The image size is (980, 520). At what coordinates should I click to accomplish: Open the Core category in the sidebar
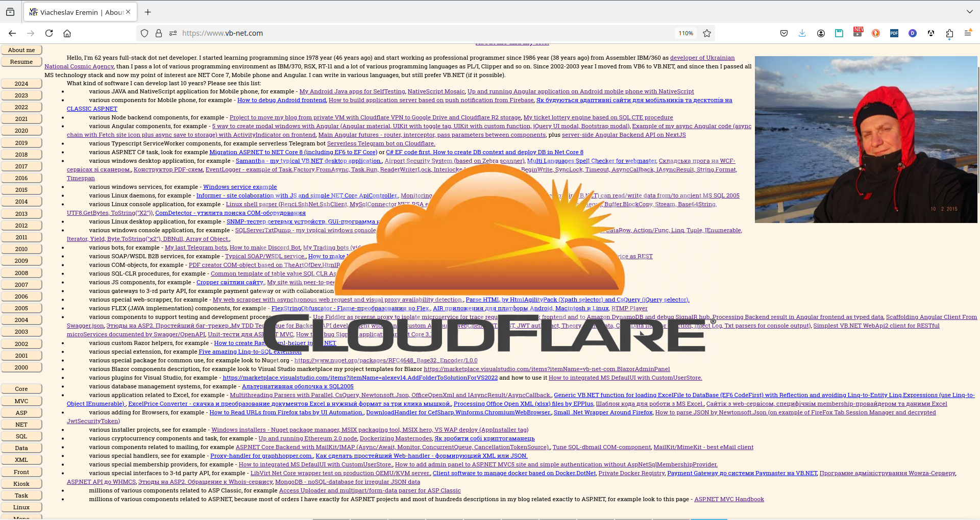[21, 389]
